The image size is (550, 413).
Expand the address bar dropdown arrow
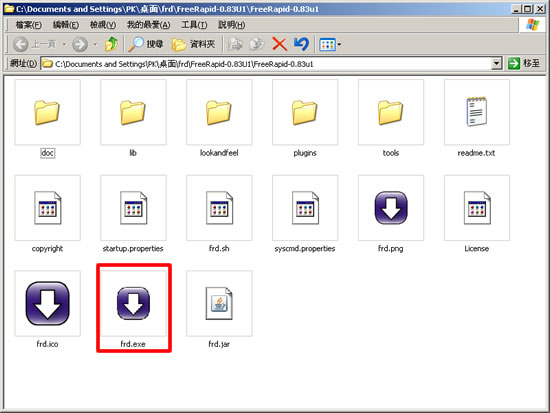pyautogui.click(x=497, y=64)
